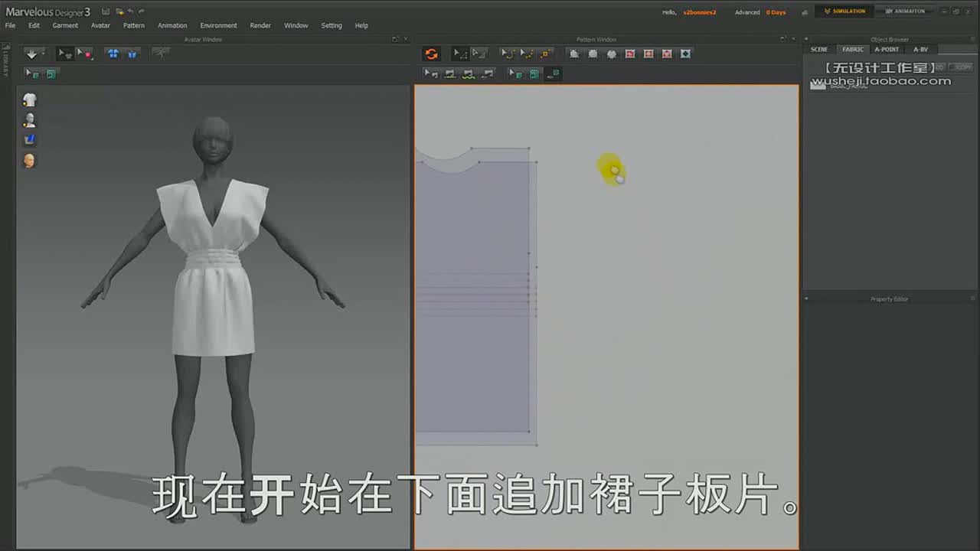
Task: Open the Garment menu
Action: [65, 25]
